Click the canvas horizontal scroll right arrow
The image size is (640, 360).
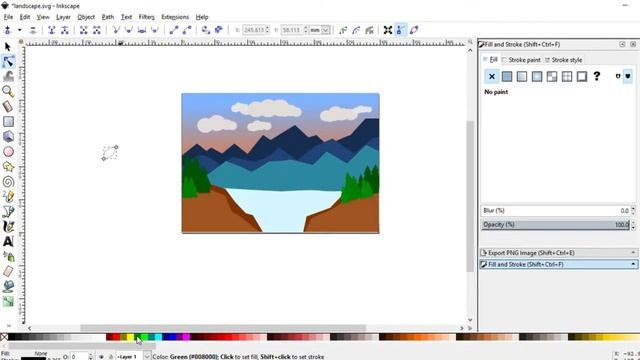(462, 328)
